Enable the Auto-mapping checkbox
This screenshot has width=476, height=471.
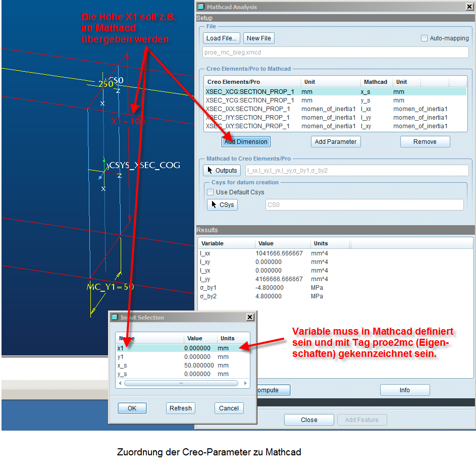(x=424, y=38)
